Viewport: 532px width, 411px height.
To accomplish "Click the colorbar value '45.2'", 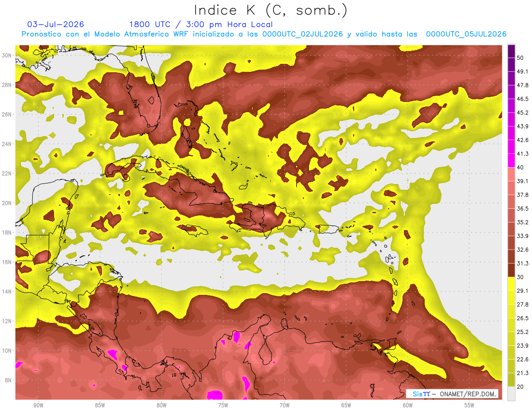I will tap(523, 113).
